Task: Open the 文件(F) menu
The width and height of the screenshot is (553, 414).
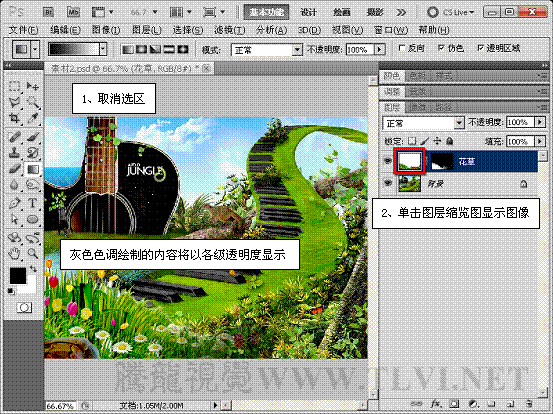Action: (x=23, y=30)
